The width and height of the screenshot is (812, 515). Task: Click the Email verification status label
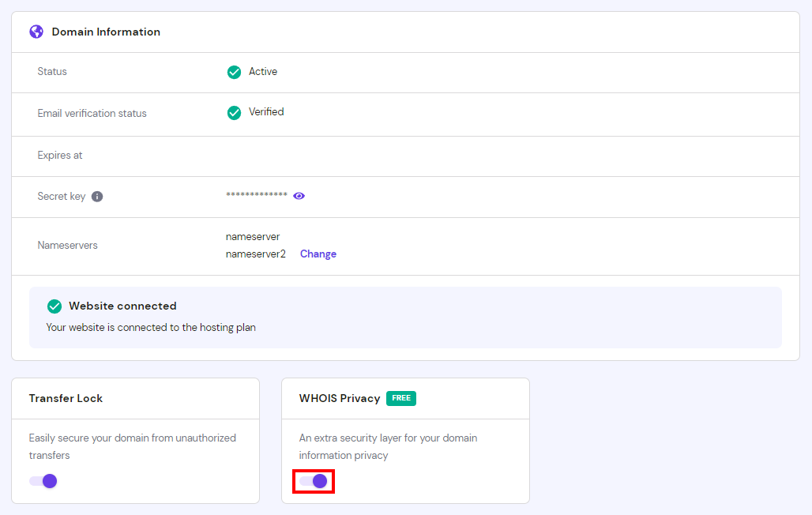point(92,114)
